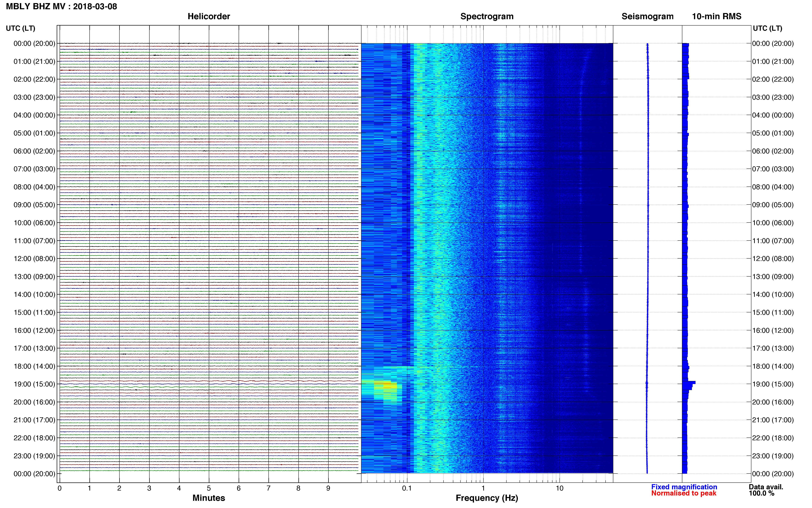Click "22:00 (18:00)" on the right time axis
Viewport: 812px width, 508px height.
click(x=773, y=438)
